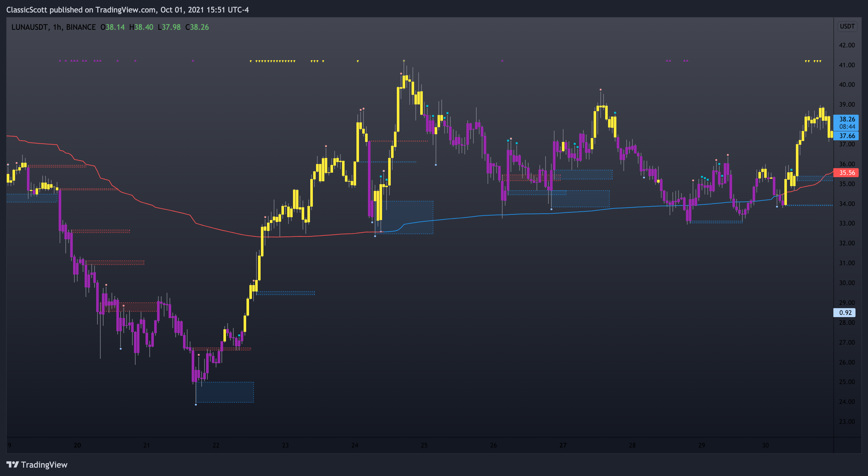Click the USDT currency button
The height and width of the screenshot is (476, 868).
pos(847,26)
